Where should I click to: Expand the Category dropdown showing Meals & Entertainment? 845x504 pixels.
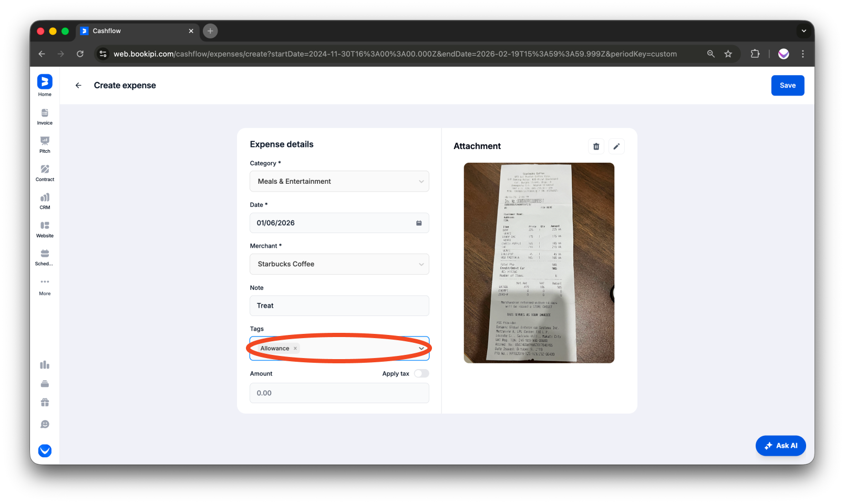click(339, 181)
